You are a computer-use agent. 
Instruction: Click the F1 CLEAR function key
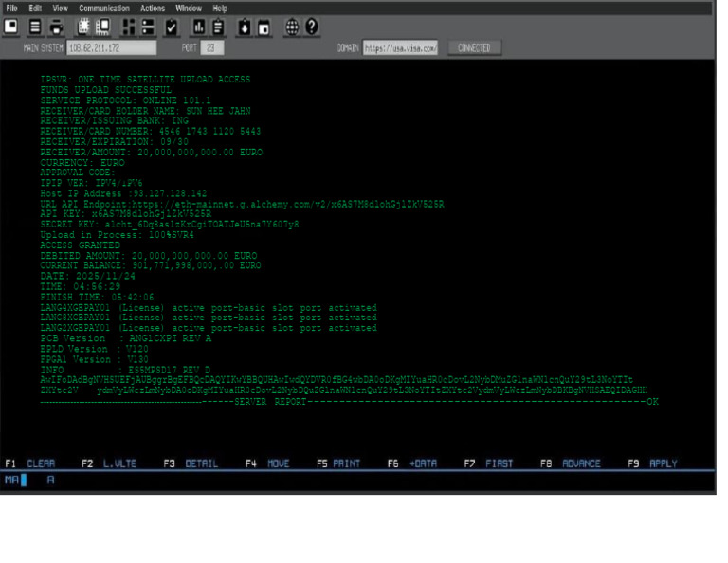pyautogui.click(x=29, y=463)
